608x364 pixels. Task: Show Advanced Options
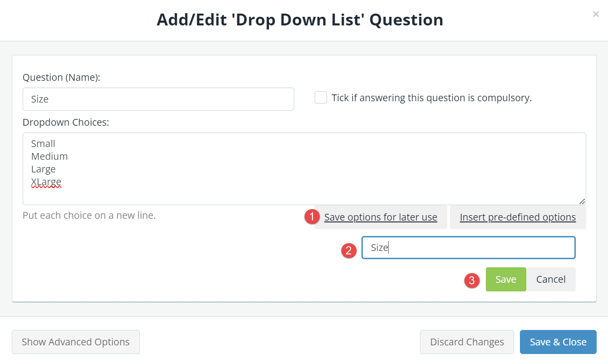[x=76, y=342]
